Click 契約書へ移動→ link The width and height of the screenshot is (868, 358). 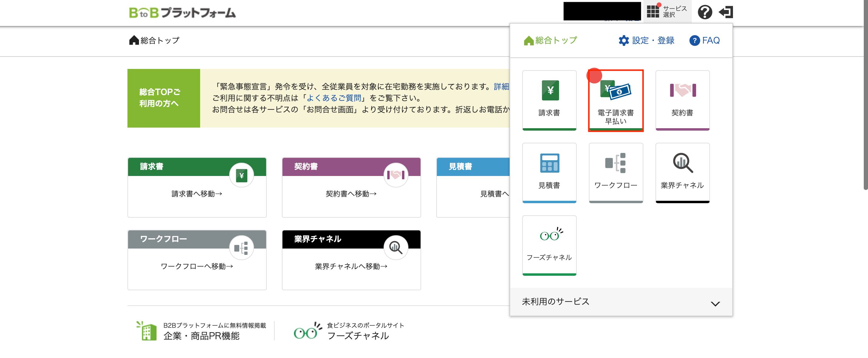351,194
